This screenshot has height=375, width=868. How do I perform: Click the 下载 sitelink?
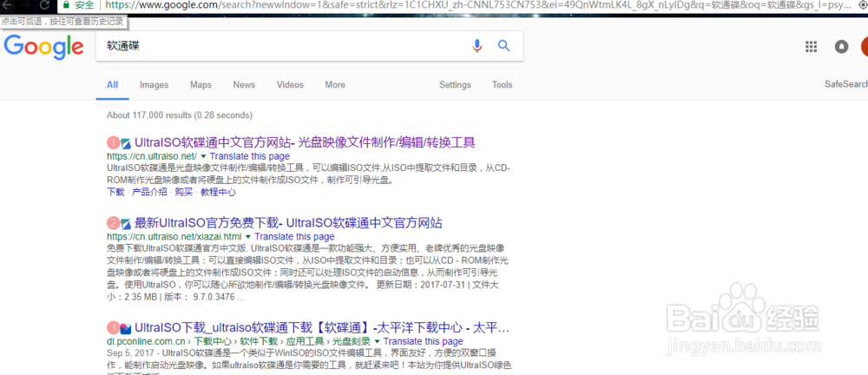115,192
